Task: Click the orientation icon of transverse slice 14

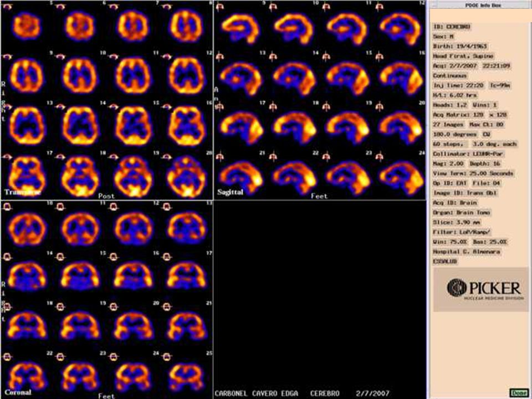Action: (60, 107)
